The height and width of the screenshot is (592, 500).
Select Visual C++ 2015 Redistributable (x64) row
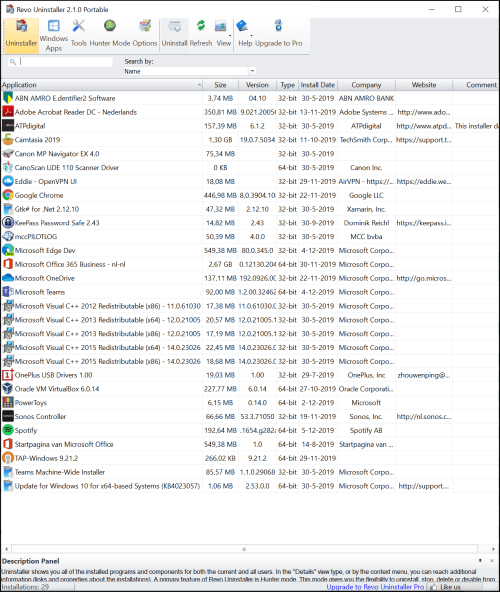coord(249,347)
